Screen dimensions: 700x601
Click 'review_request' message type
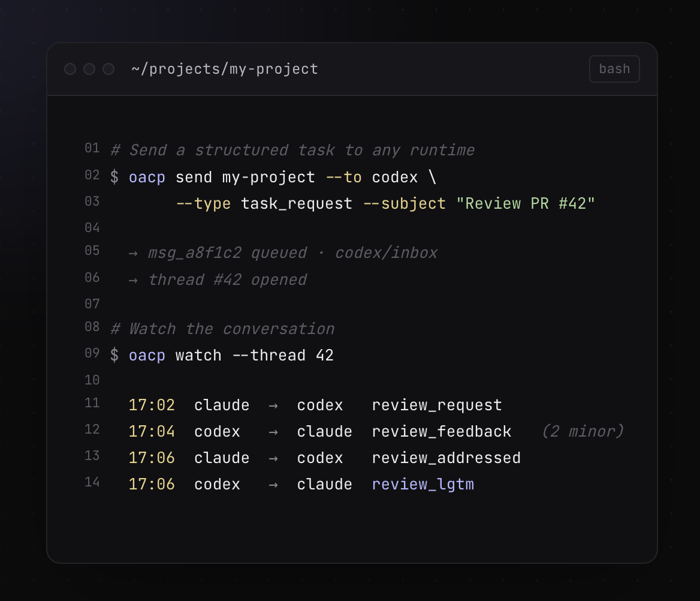click(437, 405)
